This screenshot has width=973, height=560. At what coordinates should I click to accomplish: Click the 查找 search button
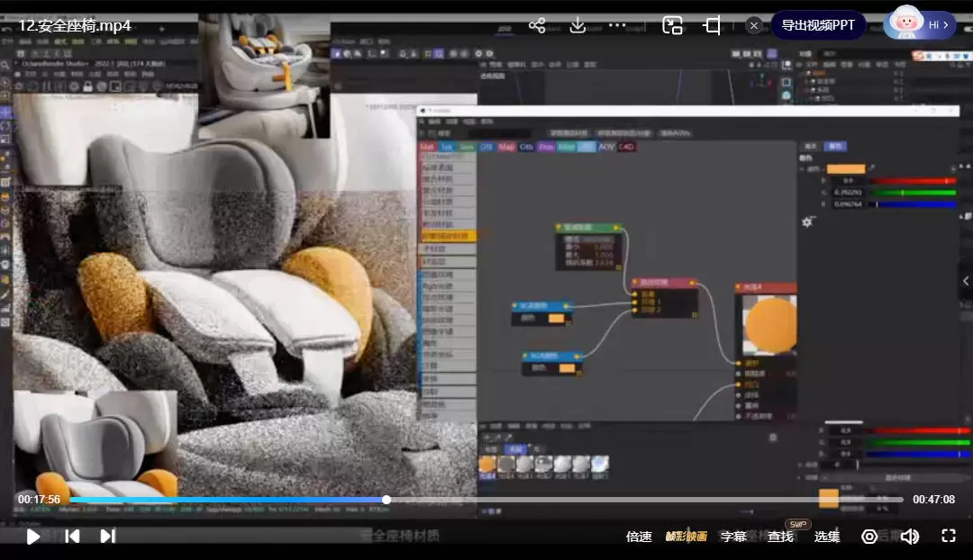click(778, 536)
